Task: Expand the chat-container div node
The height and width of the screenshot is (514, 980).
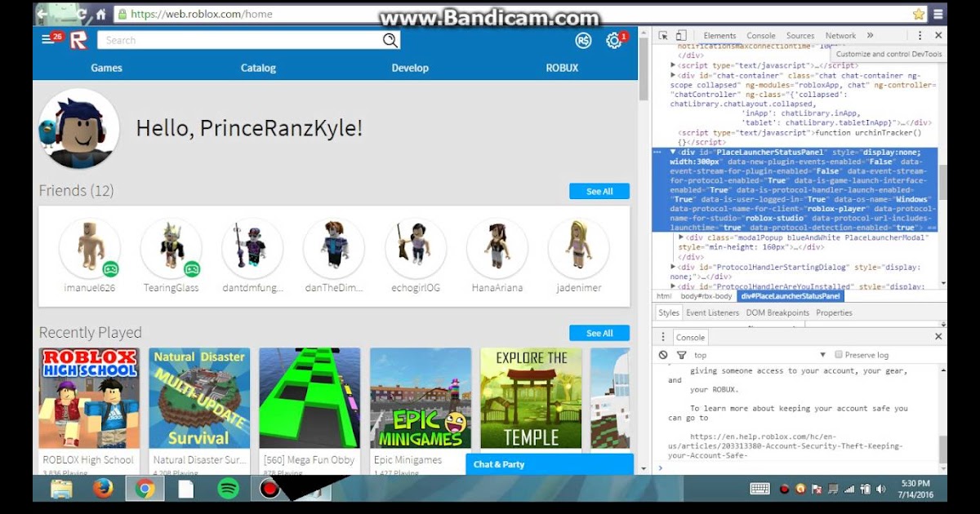Action: [x=673, y=75]
